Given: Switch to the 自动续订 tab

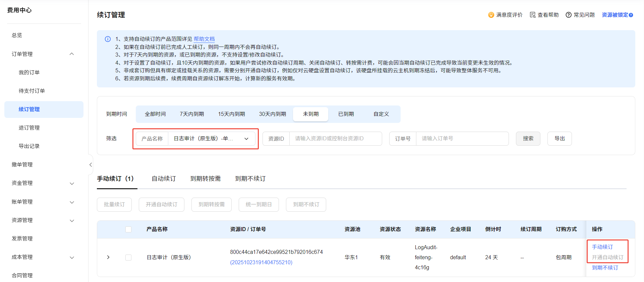Looking at the screenshot, I should (x=164, y=179).
